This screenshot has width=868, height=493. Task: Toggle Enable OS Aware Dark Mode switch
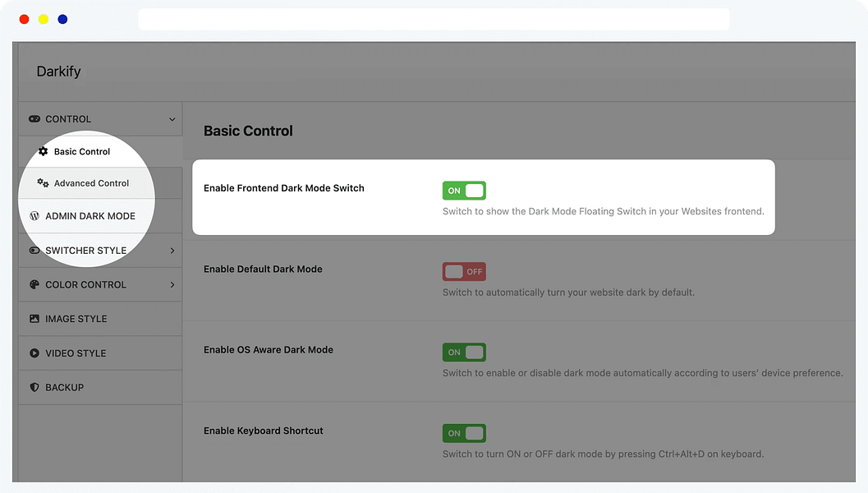coord(464,352)
